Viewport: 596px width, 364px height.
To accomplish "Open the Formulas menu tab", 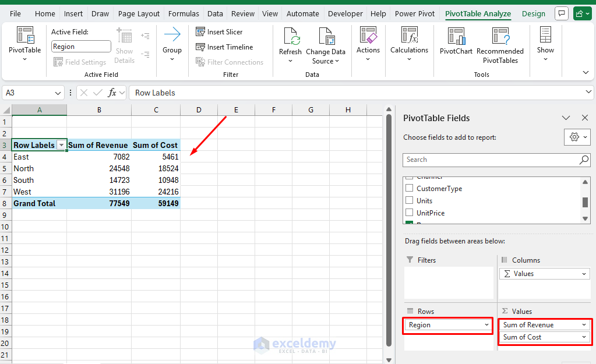I will [x=184, y=13].
